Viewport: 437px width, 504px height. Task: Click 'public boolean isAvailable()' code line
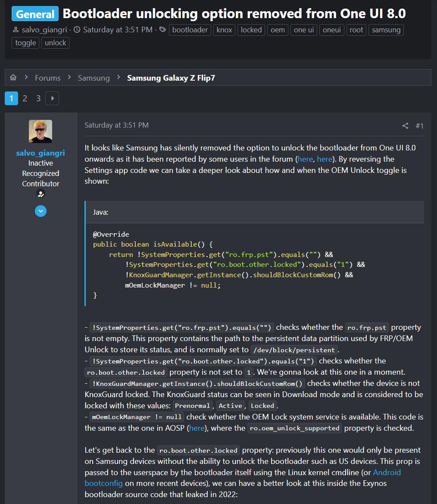(153, 244)
